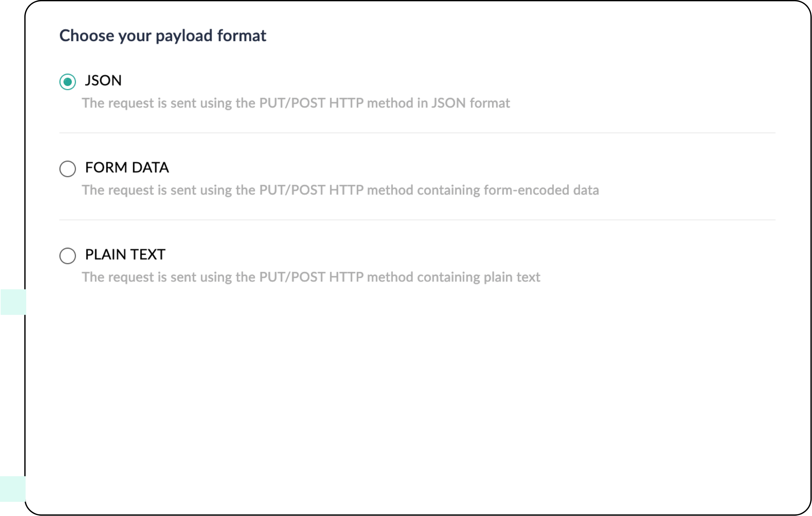Click the lower teal strip at left edge
The image size is (812, 516).
click(x=13, y=489)
